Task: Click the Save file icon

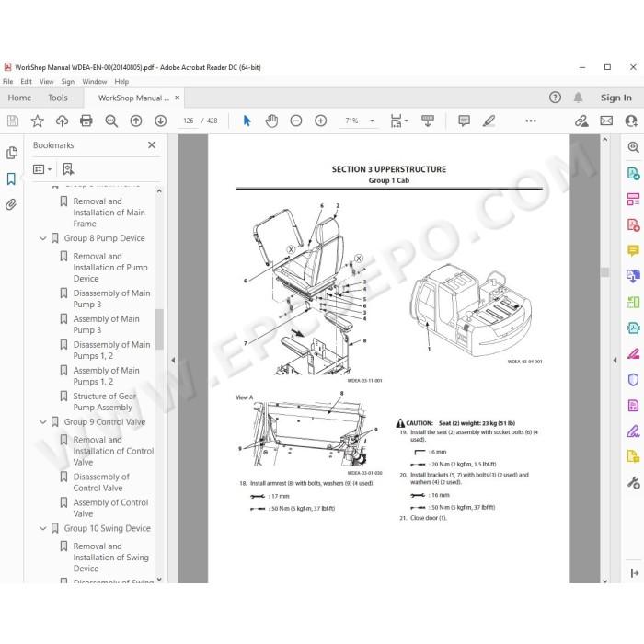Action: pyautogui.click(x=13, y=121)
